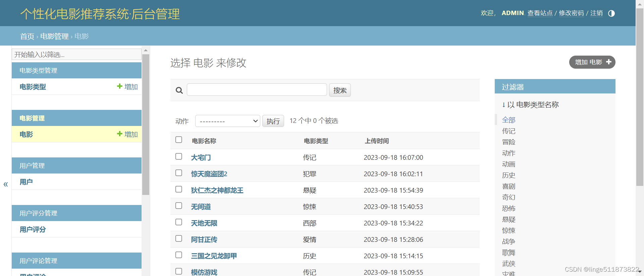Click the sidebar vertical scrollbar
The height and width of the screenshot is (276, 644).
click(x=146, y=125)
